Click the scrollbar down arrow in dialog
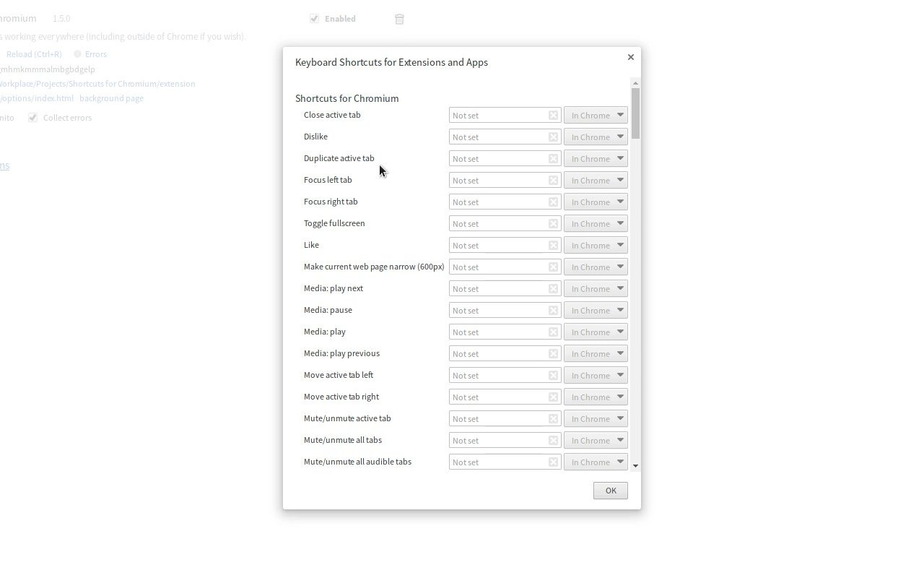 pos(635,466)
